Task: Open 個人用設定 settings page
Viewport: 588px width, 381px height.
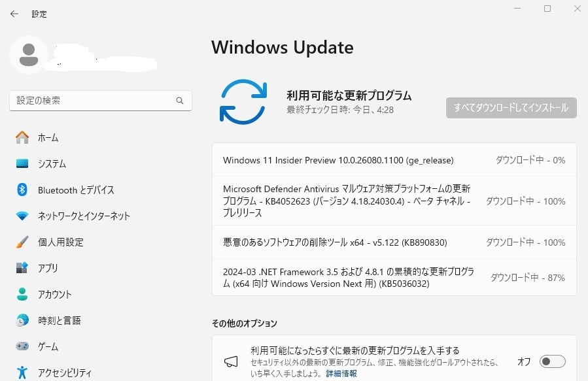Action: tap(61, 242)
